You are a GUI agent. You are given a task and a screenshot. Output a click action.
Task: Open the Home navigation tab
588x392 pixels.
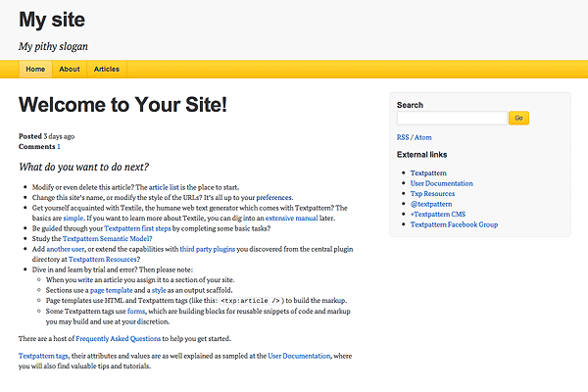coord(35,70)
